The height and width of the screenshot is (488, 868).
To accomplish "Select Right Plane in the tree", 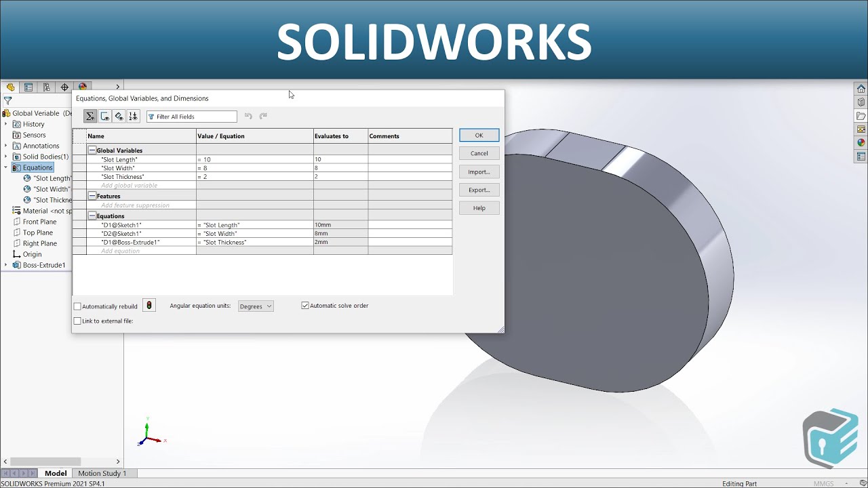I will pyautogui.click(x=39, y=243).
